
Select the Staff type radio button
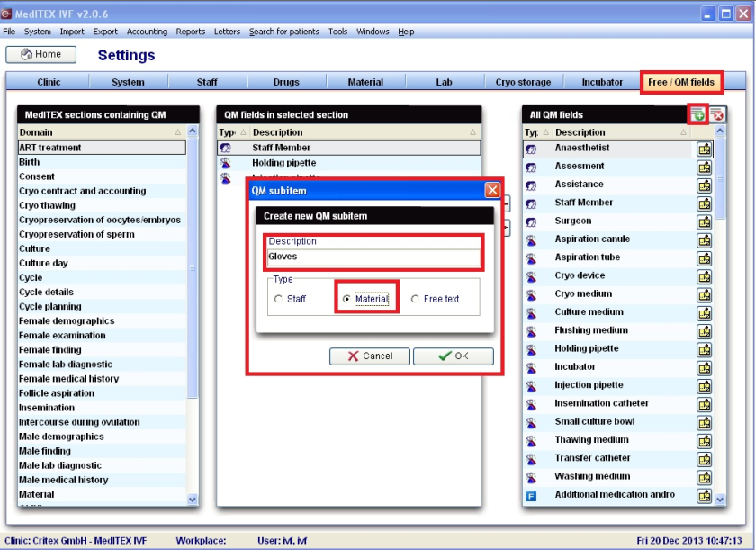[278, 299]
